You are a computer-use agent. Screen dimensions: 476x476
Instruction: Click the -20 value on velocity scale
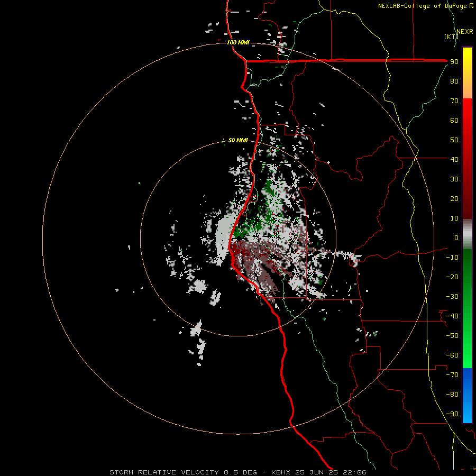point(452,277)
